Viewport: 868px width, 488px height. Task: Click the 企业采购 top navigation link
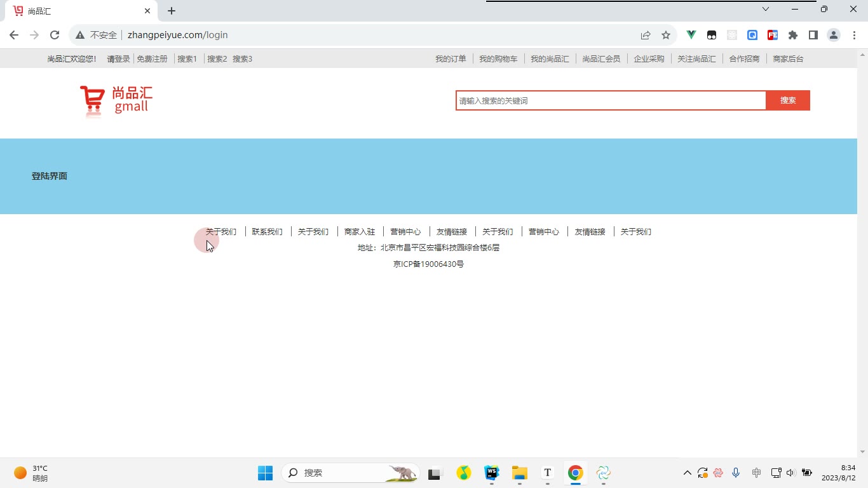pyautogui.click(x=649, y=58)
